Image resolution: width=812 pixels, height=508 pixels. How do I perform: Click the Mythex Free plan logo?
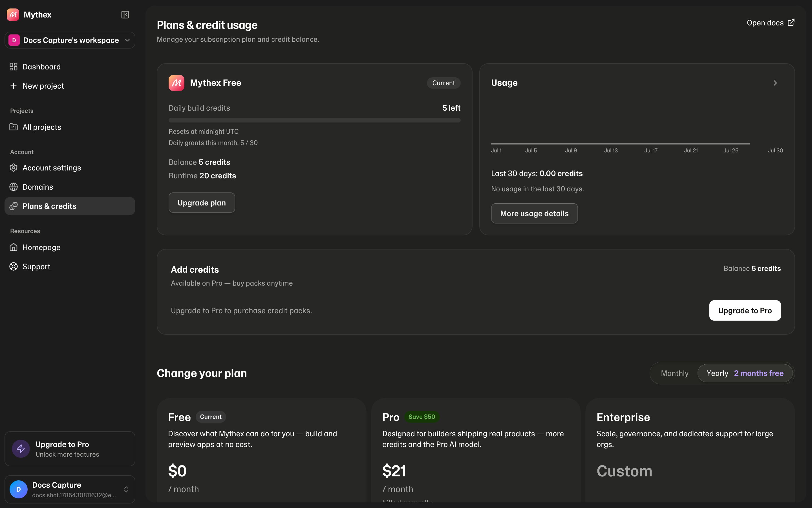pos(176,83)
